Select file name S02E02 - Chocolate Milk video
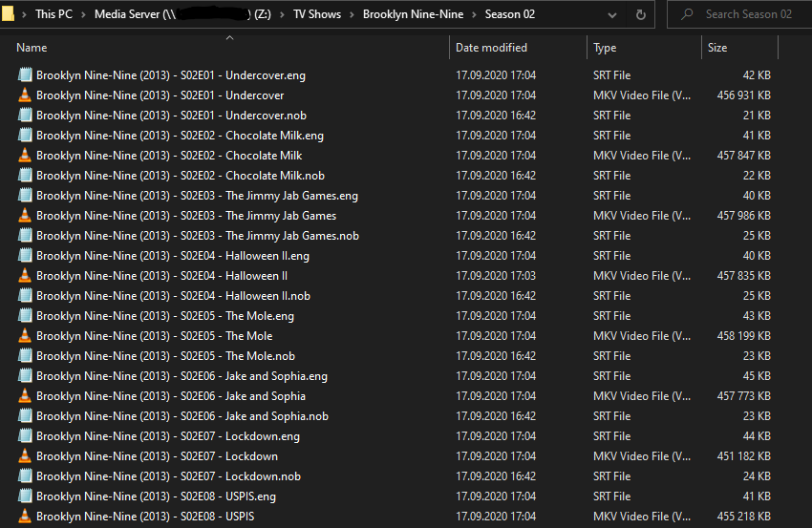Screen dimensions: 812x528 tap(169, 156)
